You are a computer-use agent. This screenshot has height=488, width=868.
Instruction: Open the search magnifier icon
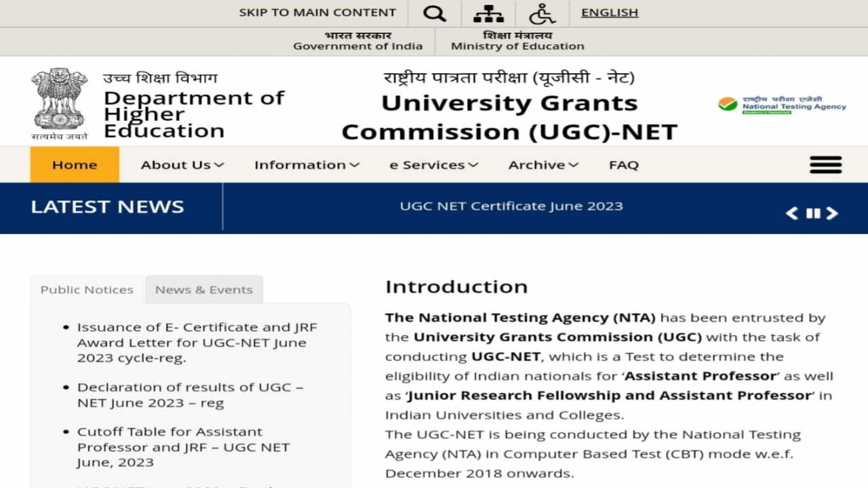[435, 13]
